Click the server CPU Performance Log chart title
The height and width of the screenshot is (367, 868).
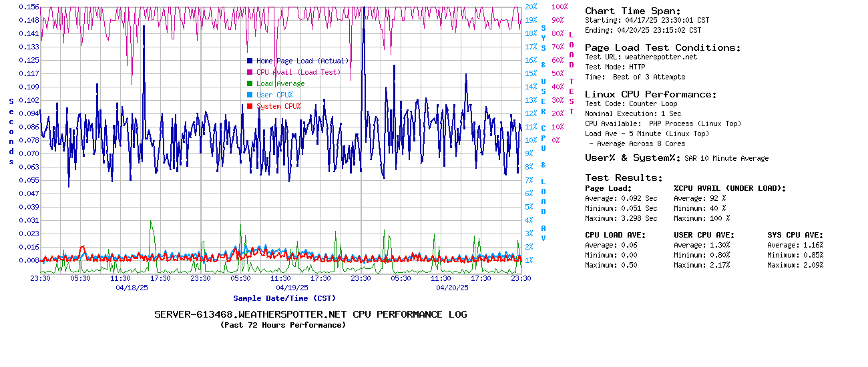pyautogui.click(x=310, y=314)
